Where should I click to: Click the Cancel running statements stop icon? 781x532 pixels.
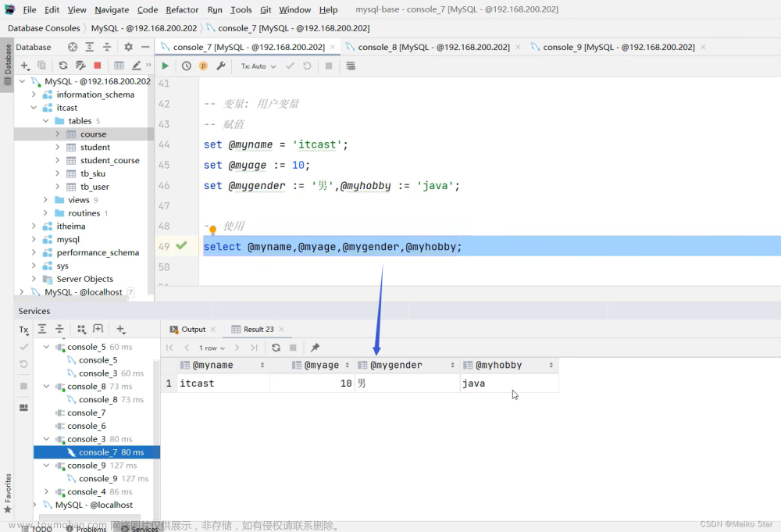[329, 66]
